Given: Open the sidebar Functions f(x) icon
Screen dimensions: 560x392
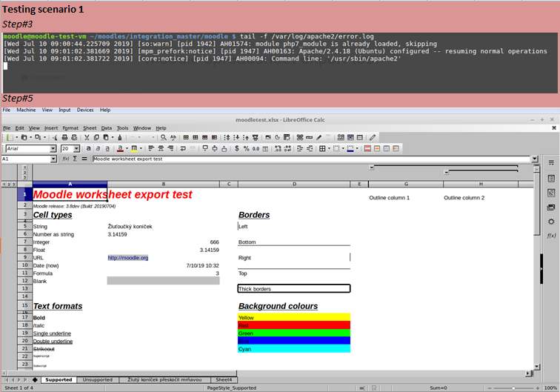Looking at the screenshot, I should (551, 236).
